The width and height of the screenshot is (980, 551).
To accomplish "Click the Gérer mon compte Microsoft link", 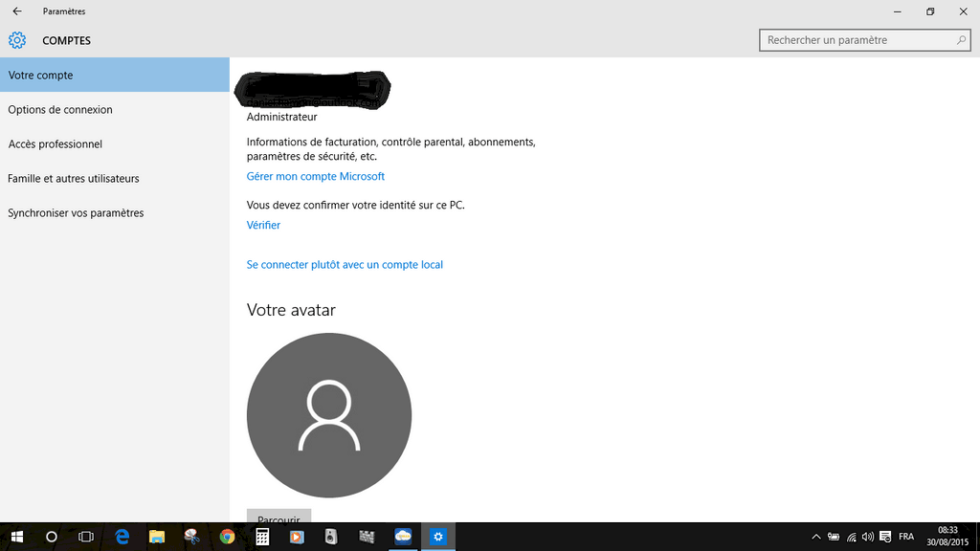I will (316, 176).
